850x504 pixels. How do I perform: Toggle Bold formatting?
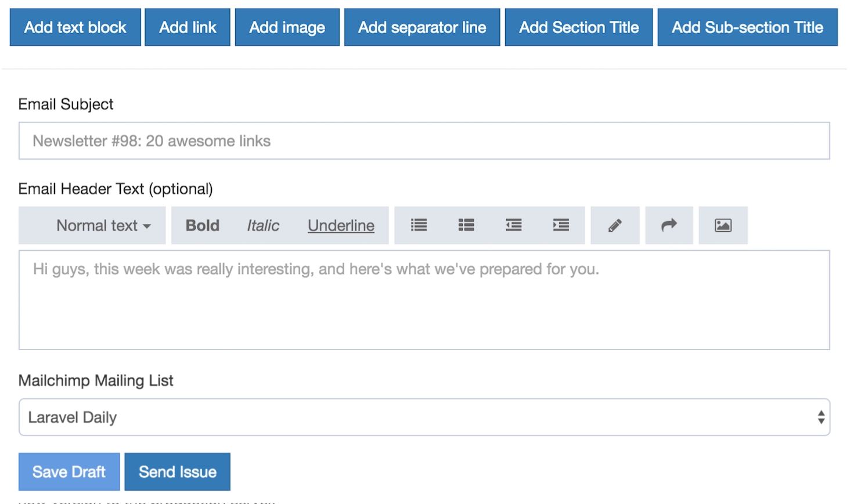tap(202, 225)
